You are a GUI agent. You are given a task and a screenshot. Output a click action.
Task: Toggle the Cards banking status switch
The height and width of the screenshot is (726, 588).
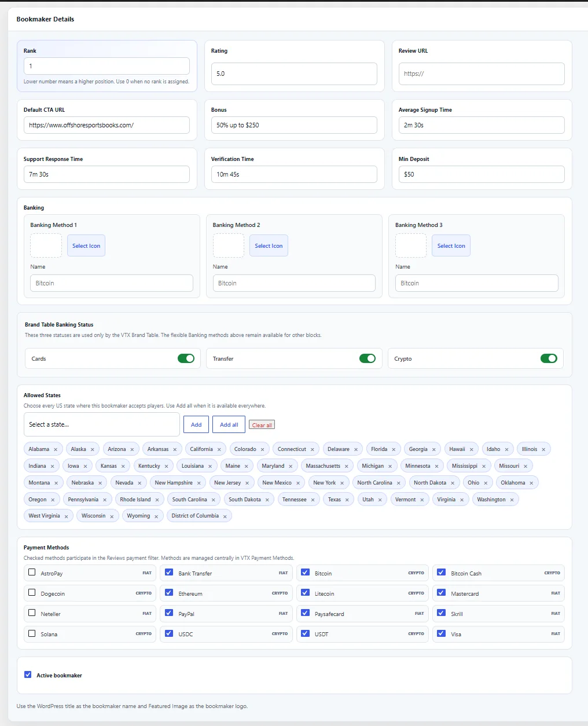tap(186, 358)
